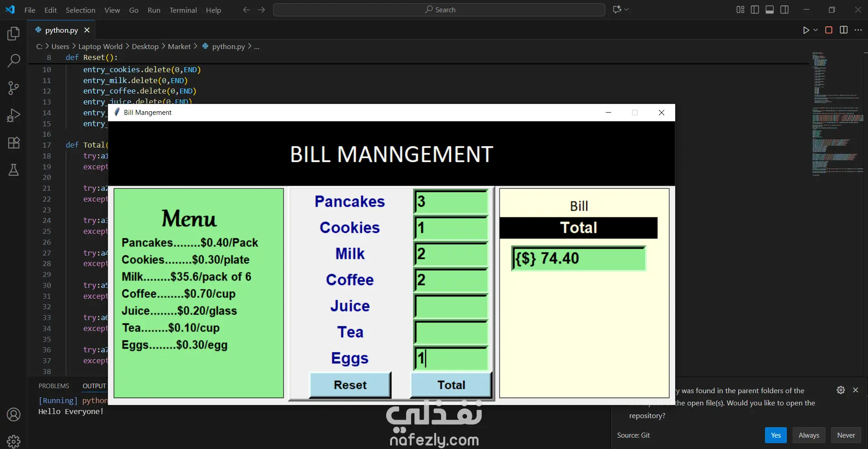The width and height of the screenshot is (868, 449).
Task: Click the bill total result field
Action: (x=579, y=258)
